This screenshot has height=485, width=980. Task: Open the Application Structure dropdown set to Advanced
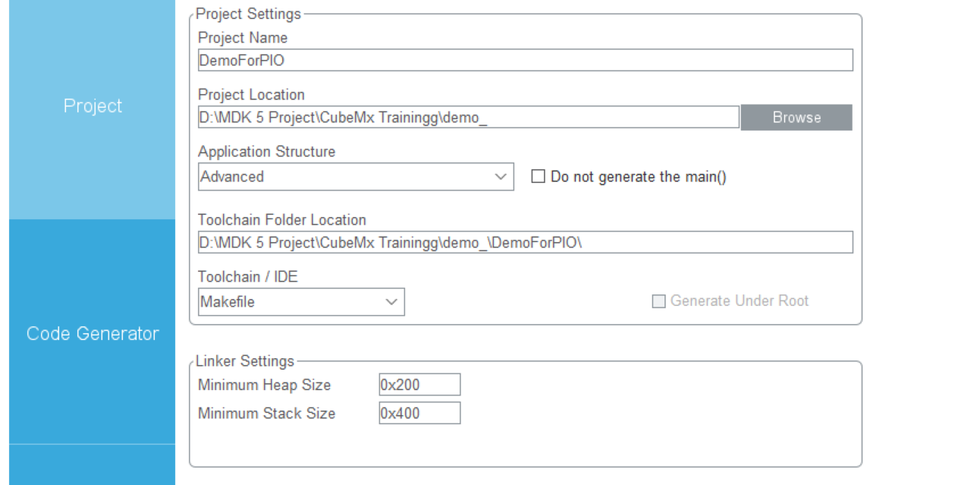(x=356, y=177)
